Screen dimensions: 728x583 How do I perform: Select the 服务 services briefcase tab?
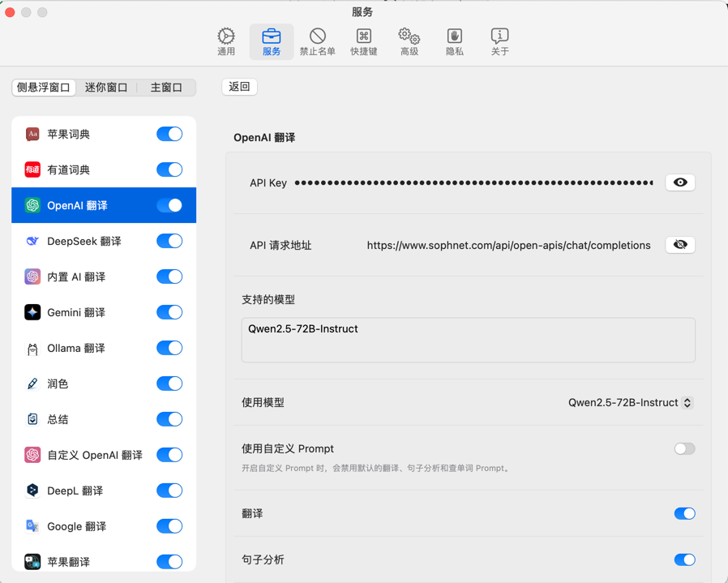point(272,42)
